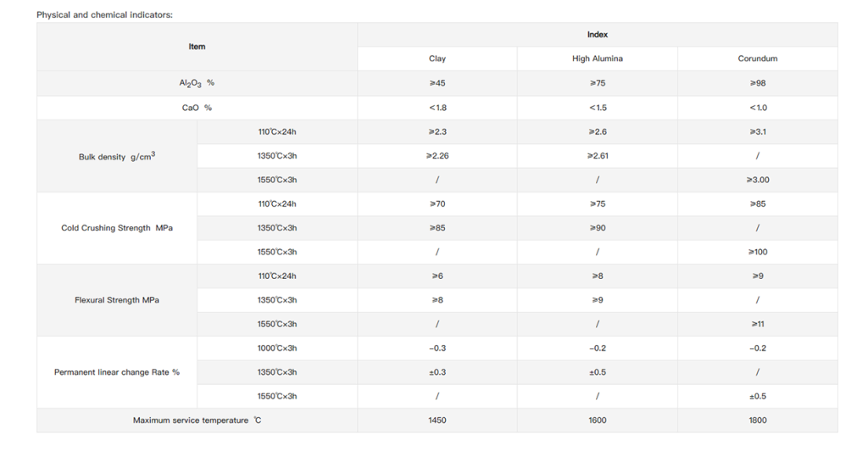Click the 'Index' header cell
This screenshot has height=451, width=868.
(597, 35)
